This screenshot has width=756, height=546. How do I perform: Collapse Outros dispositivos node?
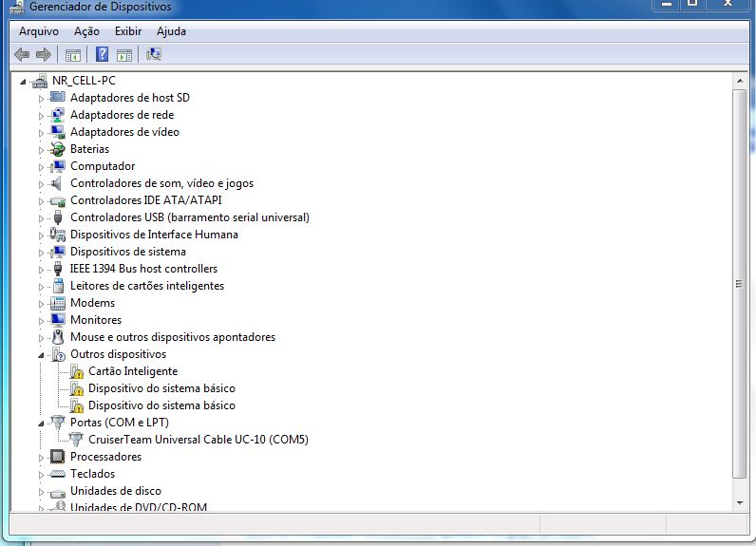[x=41, y=356]
